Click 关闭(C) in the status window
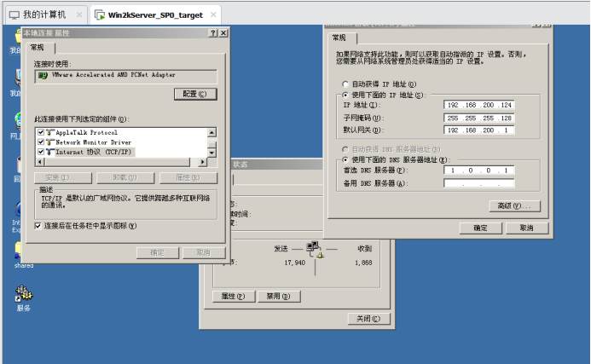This screenshot has height=364, width=591. pos(368,319)
